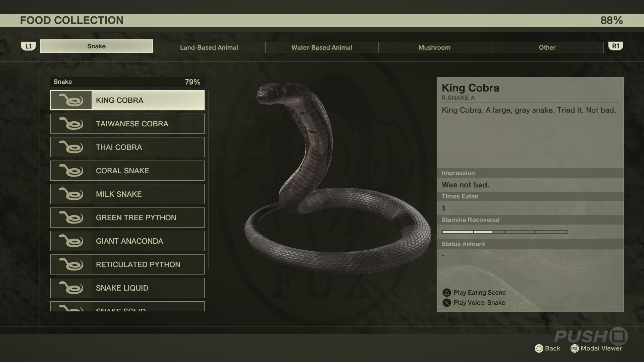Select Thai Cobra from the list
Viewport: 644px width, 362px height.
(x=127, y=147)
